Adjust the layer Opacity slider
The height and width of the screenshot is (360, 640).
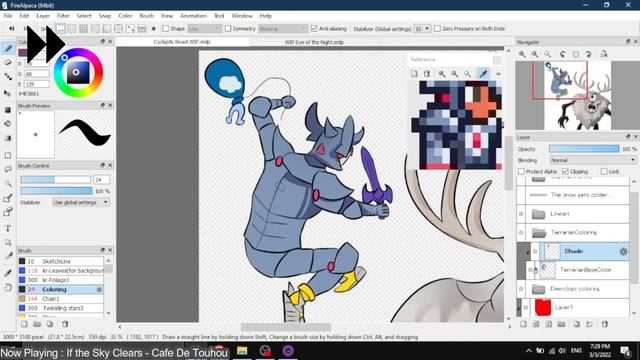(584, 149)
